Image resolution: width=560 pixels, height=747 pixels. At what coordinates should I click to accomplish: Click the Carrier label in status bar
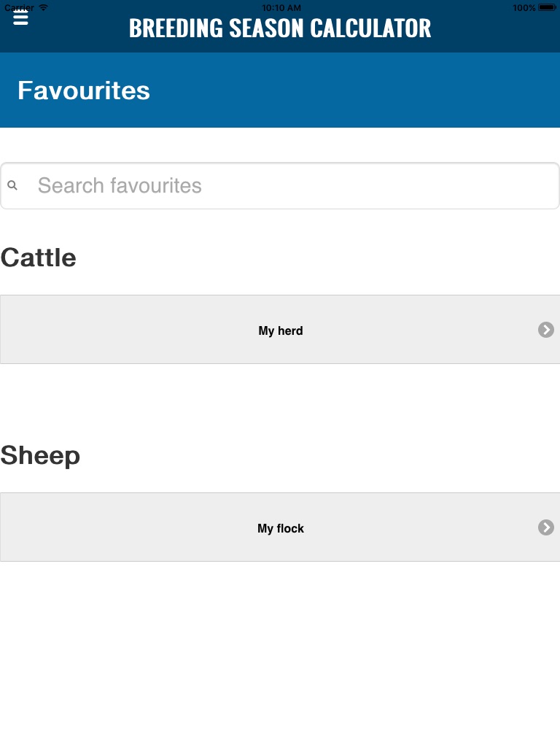click(x=19, y=7)
